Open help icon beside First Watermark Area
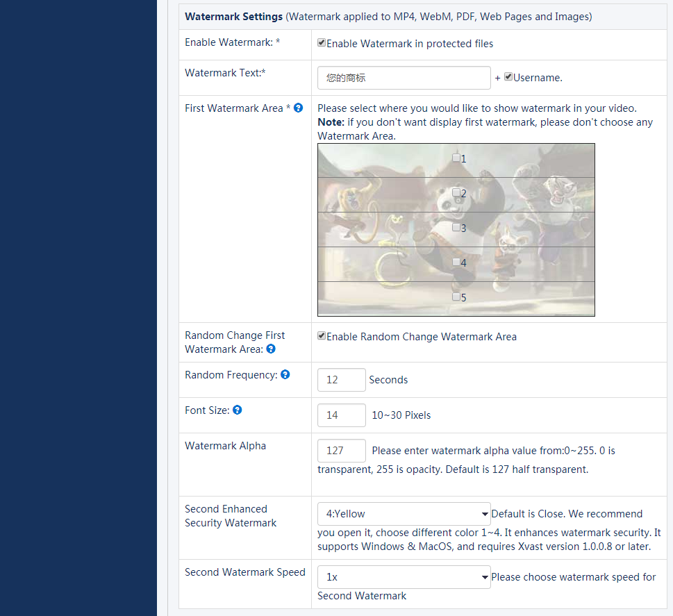 298,108
